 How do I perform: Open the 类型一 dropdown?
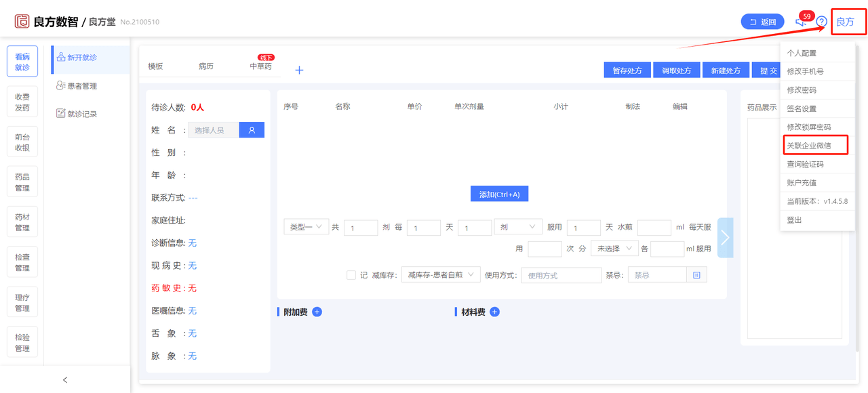click(x=306, y=227)
